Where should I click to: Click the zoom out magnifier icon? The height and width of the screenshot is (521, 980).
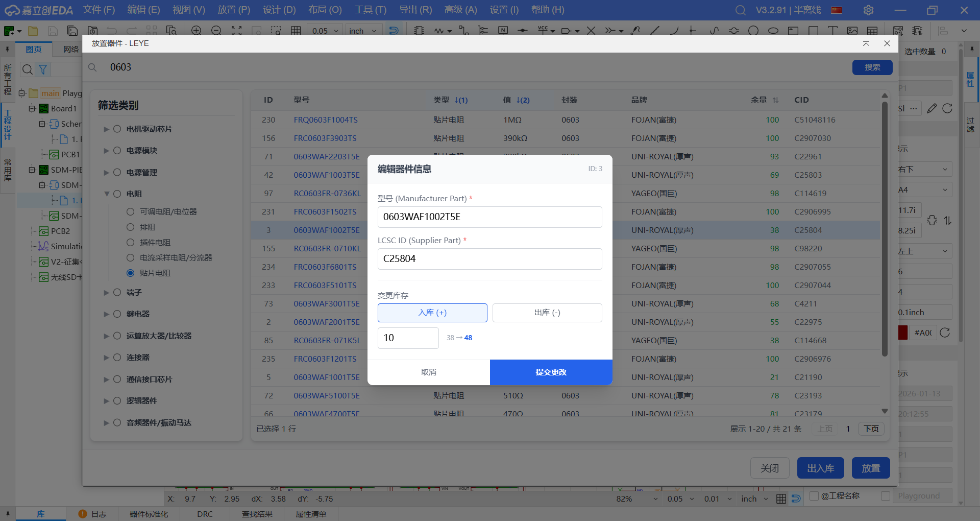pyautogui.click(x=216, y=31)
